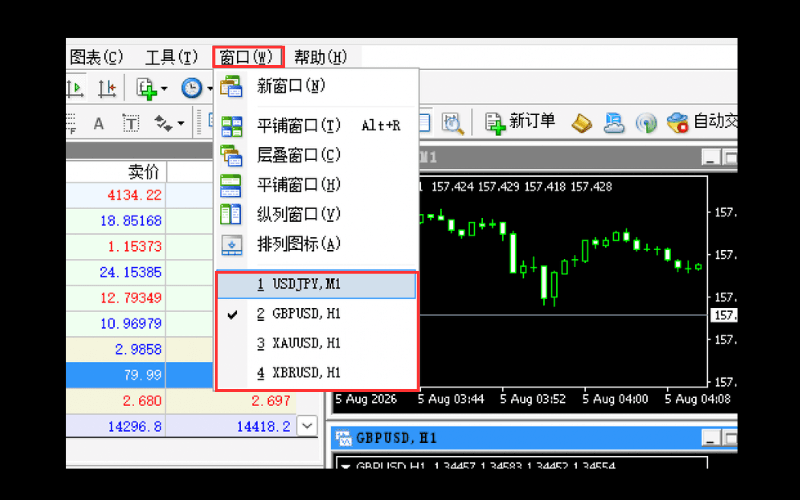
Task: Choose 层叠窗口(C) cascade option
Action: click(x=316, y=155)
